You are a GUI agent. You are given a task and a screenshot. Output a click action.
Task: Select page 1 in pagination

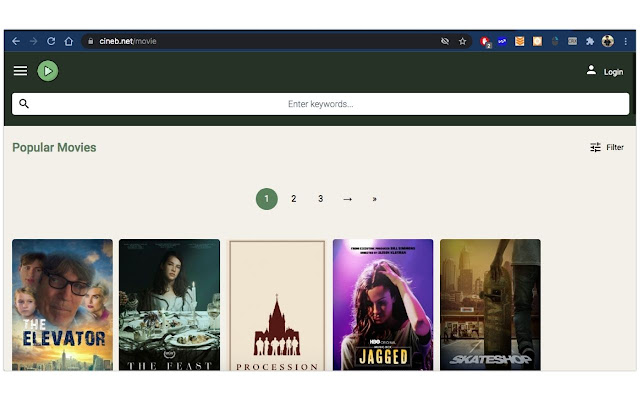tap(267, 199)
